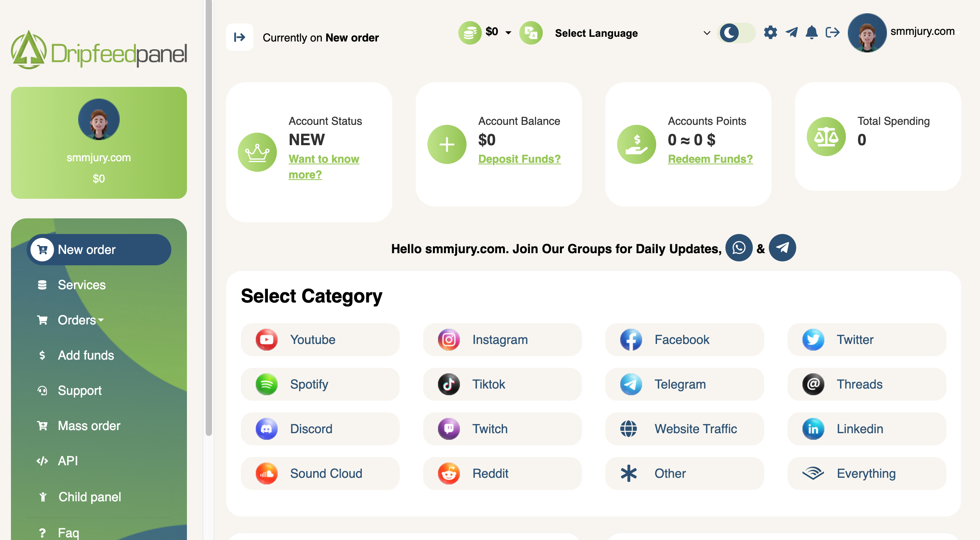Click the Deposit Funds? link
This screenshot has height=540, width=980.
[x=519, y=159]
